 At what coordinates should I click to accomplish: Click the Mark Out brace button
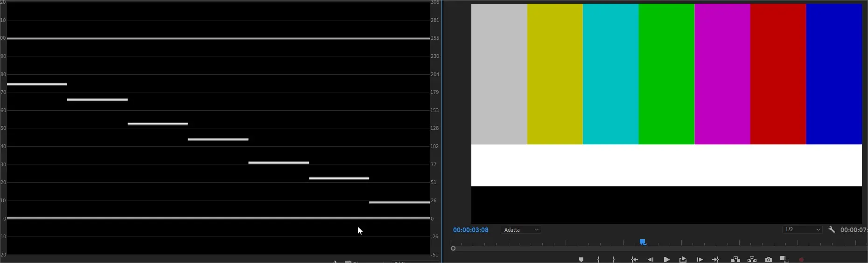[x=613, y=260]
